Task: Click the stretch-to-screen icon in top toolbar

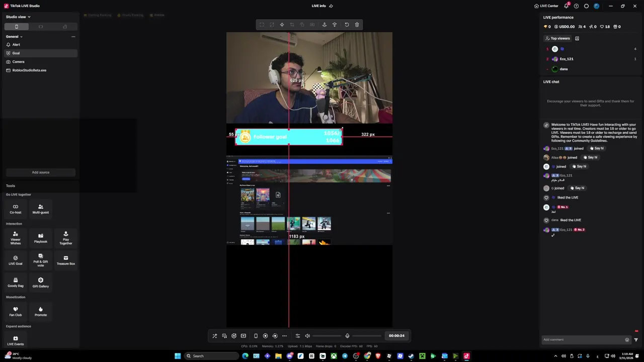Action: 272,25
